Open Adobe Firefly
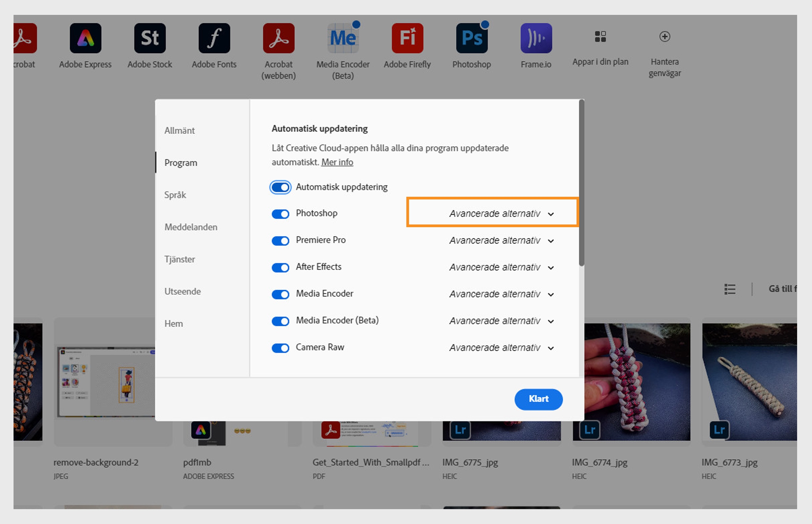812x524 pixels. pos(407,38)
